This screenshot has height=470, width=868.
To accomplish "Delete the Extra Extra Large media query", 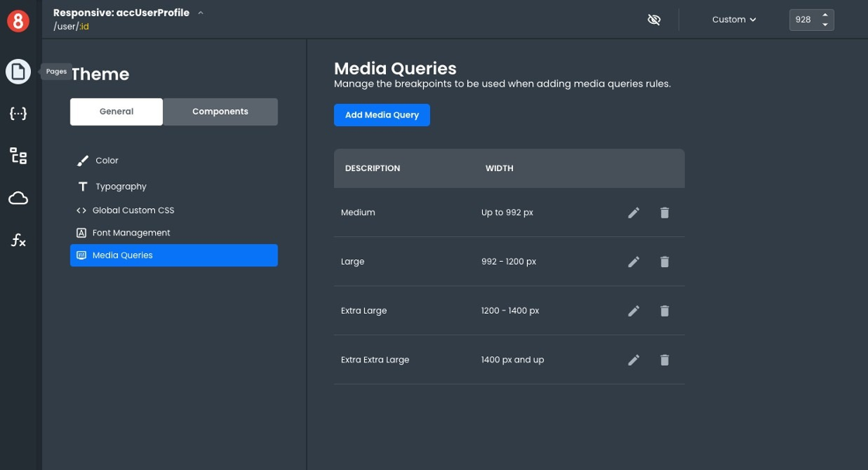I will click(x=664, y=360).
